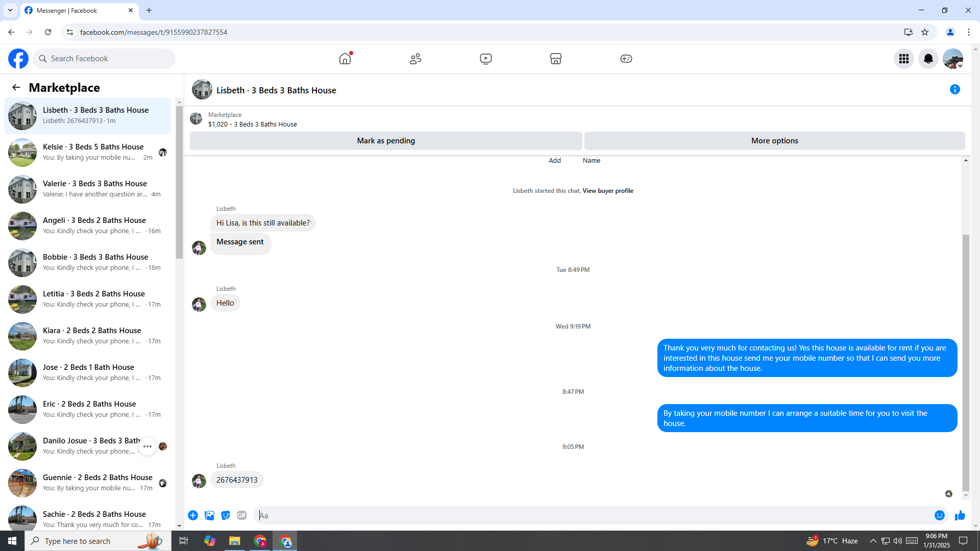Screen dimensions: 980x551
Task: Open your account profile menu
Action: [x=953, y=59]
